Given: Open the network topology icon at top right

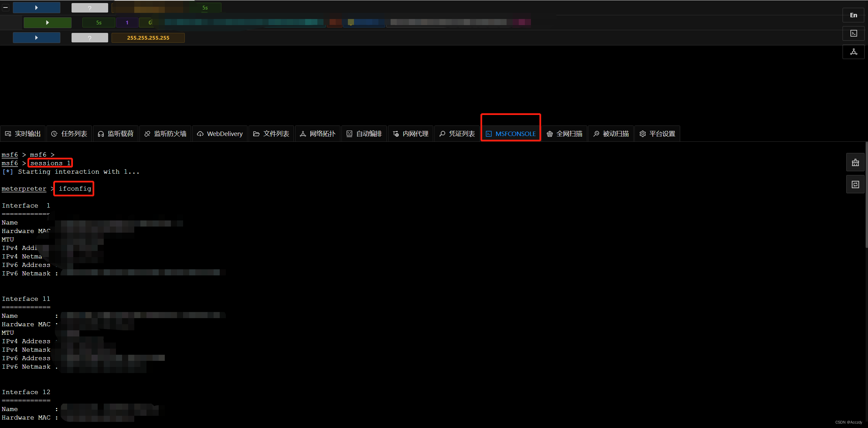Looking at the screenshot, I should [x=853, y=52].
